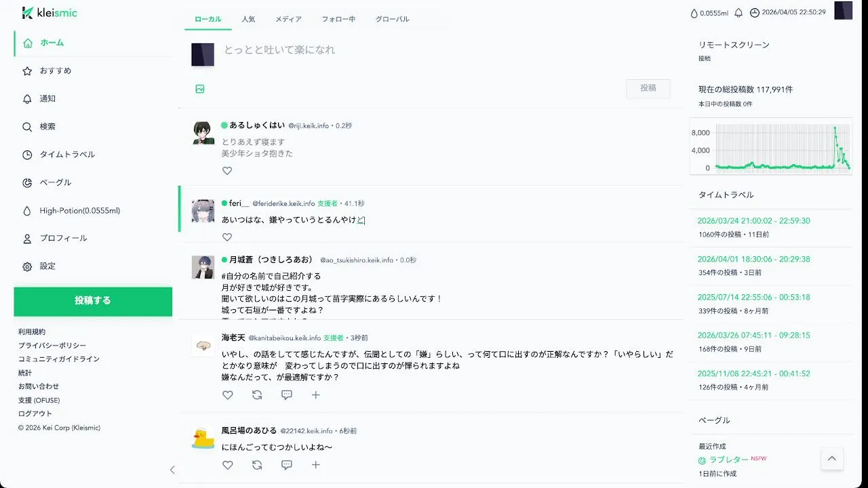Like the post by feri__
Screen dimensions: 868x488
coord(227,237)
